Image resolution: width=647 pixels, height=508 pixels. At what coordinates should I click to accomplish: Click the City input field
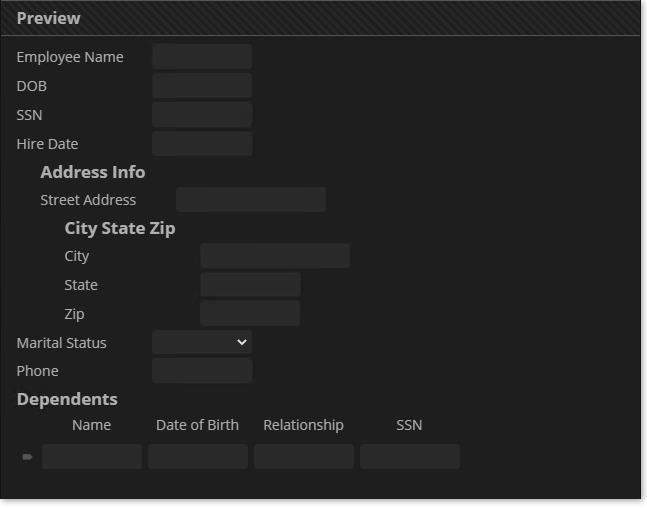[x=275, y=256]
